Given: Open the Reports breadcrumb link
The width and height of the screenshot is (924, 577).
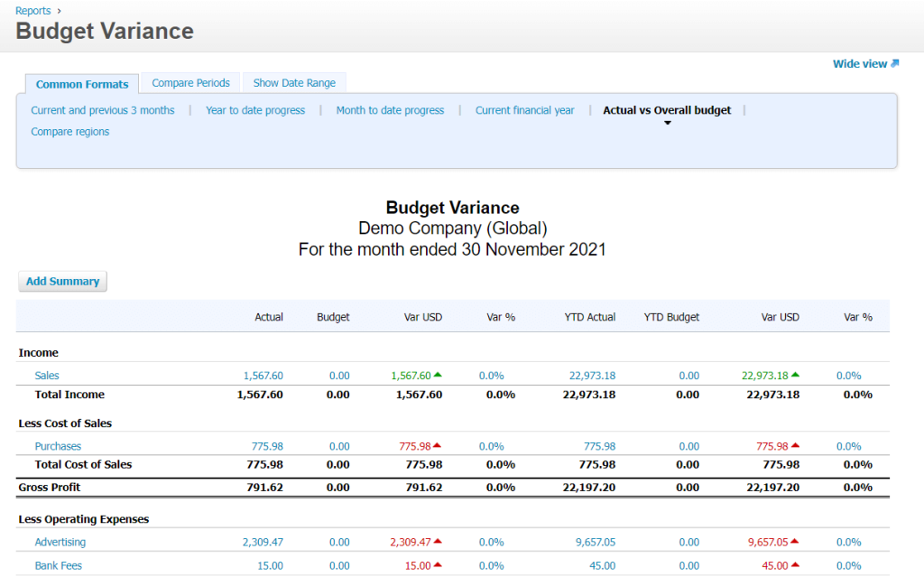Looking at the screenshot, I should (x=33, y=11).
